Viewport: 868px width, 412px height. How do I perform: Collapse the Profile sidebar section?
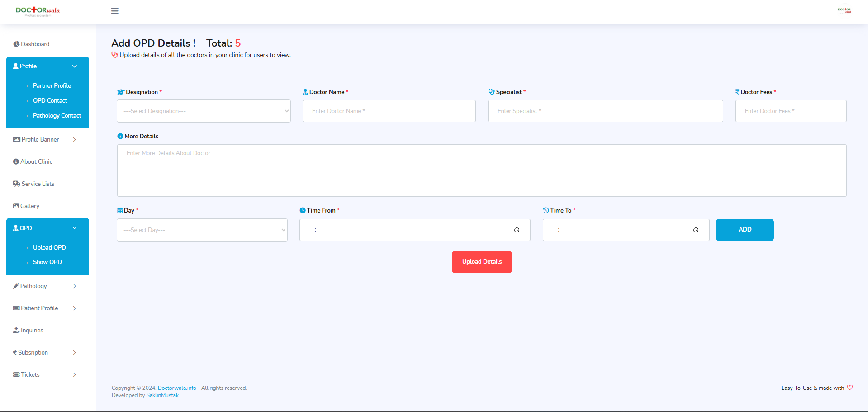pos(75,66)
